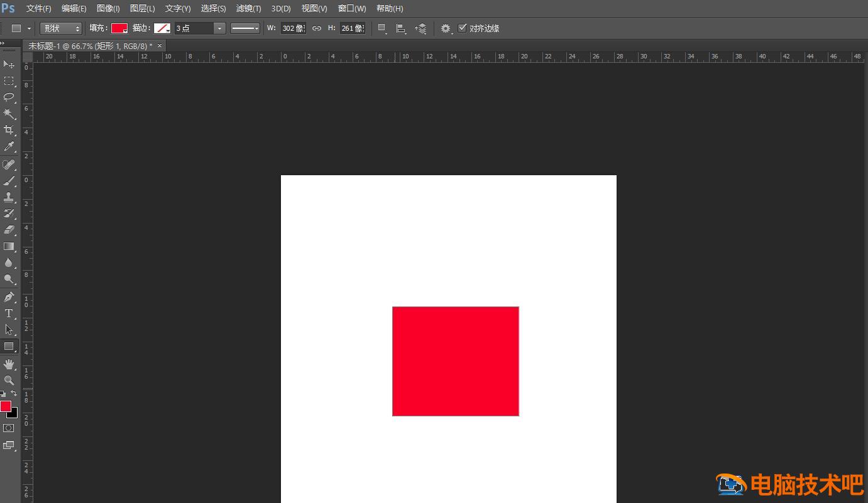Viewport: 868px width, 503px height.
Task: Switch to the 未标题-1 document tab
Action: [x=90, y=46]
